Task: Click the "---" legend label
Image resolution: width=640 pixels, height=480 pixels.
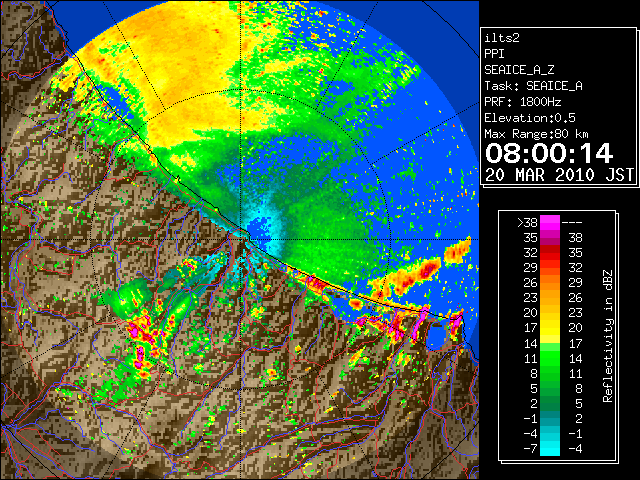Action: (x=572, y=223)
